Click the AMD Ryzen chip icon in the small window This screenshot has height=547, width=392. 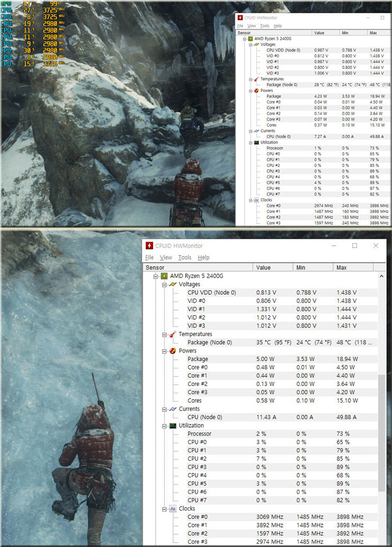pos(251,39)
